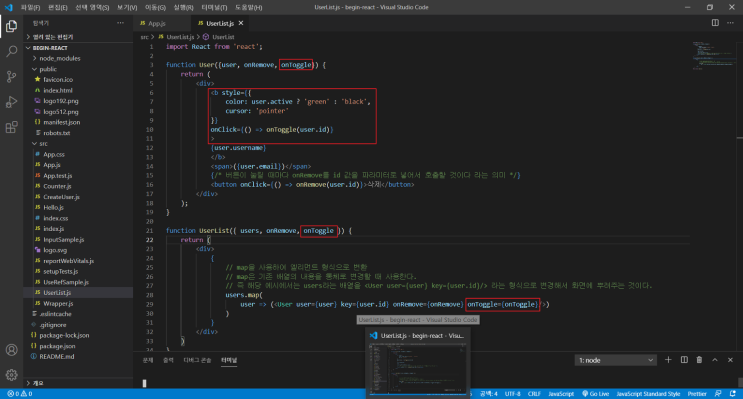The image size is (743, 399).
Task: Switch to the Output panel tab
Action: pos(168,360)
